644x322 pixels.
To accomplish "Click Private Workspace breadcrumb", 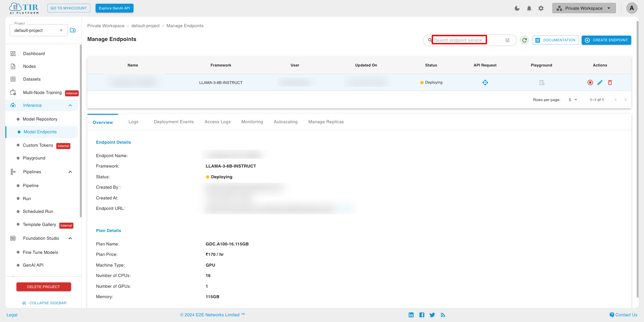I will point(106,26).
